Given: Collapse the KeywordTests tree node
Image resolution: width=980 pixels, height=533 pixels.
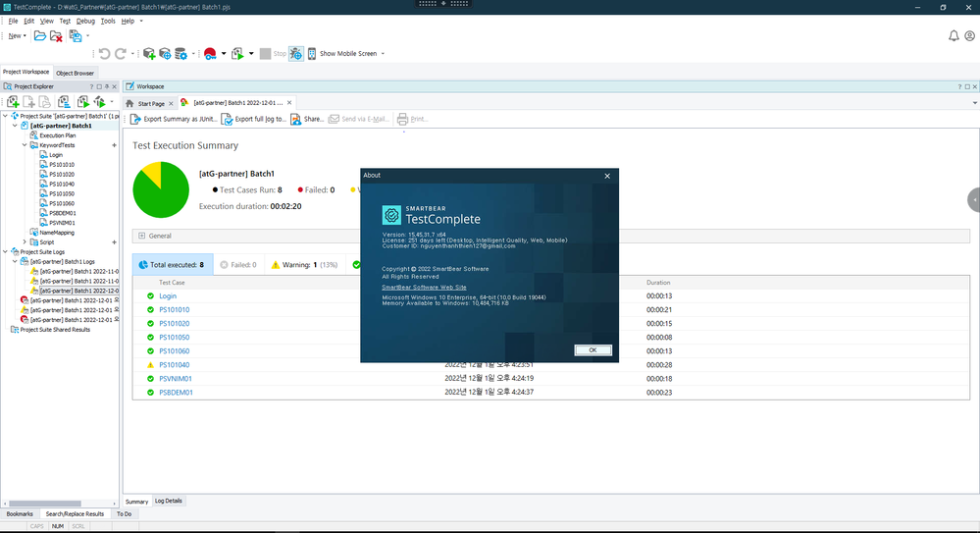Looking at the screenshot, I should click(x=26, y=145).
